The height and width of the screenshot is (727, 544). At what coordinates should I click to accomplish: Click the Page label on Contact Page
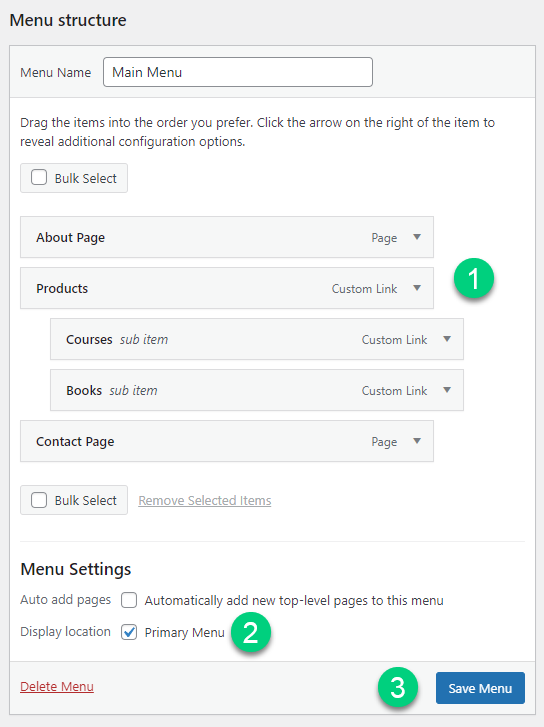point(384,442)
